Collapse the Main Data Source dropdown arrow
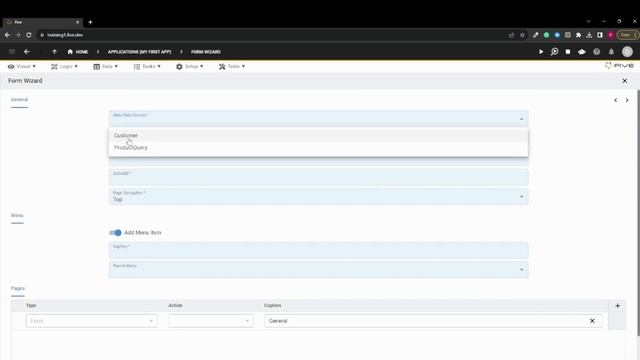The height and width of the screenshot is (360, 640). 521,119
